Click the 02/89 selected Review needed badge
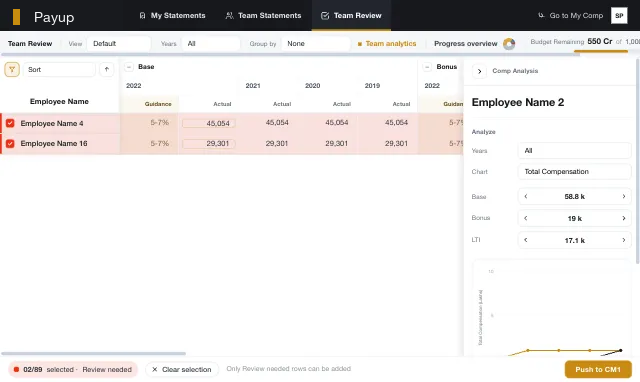640x382 pixels. (73, 369)
